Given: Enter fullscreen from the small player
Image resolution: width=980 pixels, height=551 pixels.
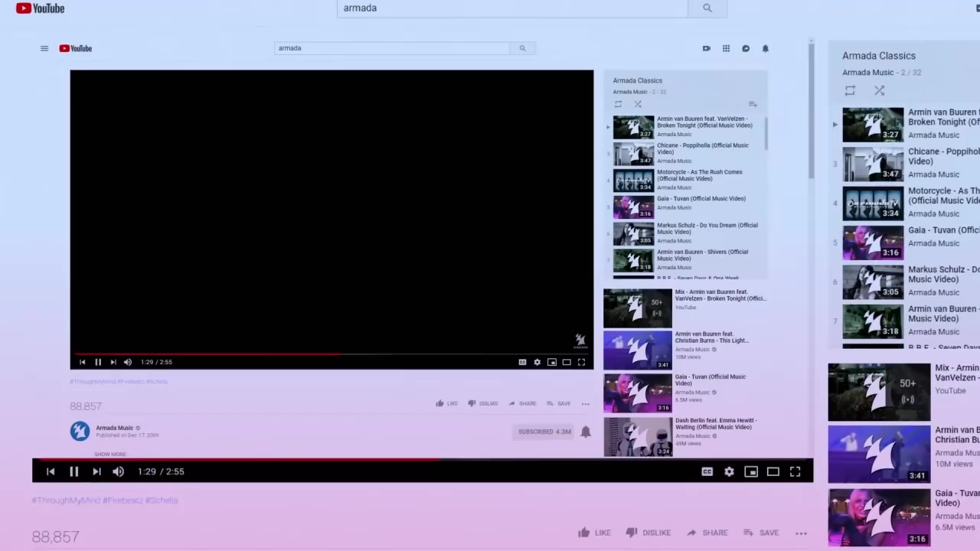Looking at the screenshot, I should [581, 362].
